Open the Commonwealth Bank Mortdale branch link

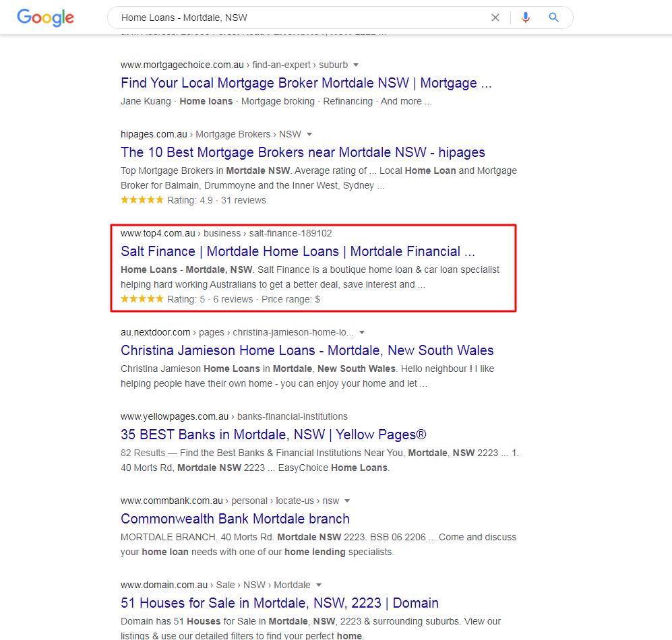click(x=235, y=519)
